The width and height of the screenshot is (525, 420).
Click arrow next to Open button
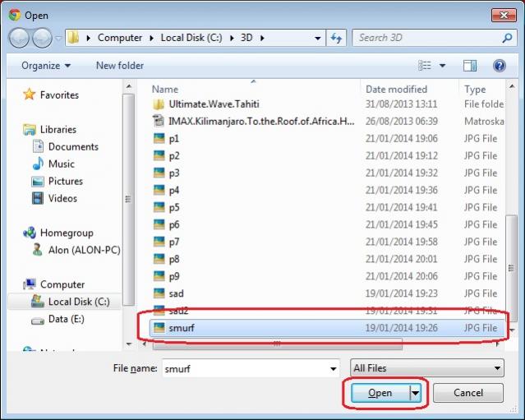[415, 394]
